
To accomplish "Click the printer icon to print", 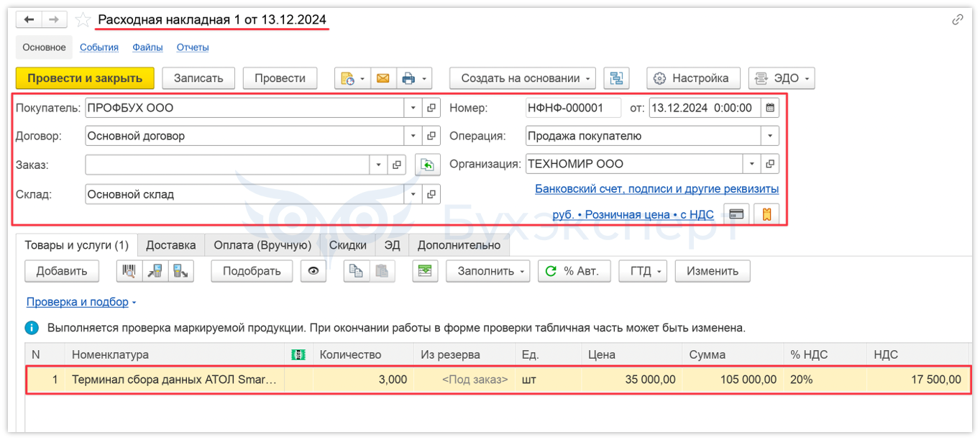I will point(408,78).
